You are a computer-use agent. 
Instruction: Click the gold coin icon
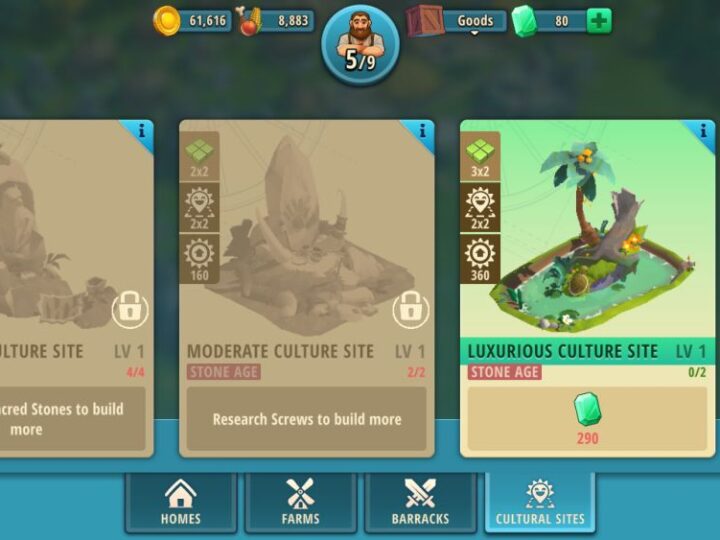pos(166,21)
